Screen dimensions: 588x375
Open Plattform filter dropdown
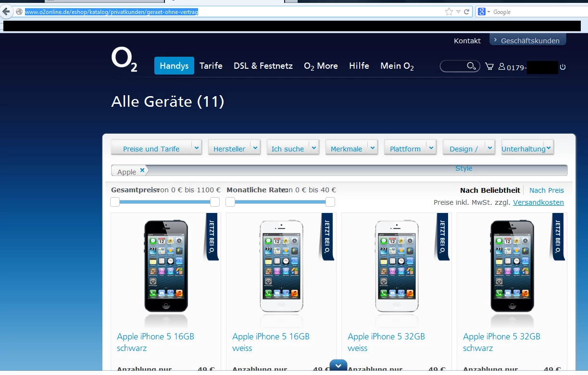tap(410, 148)
